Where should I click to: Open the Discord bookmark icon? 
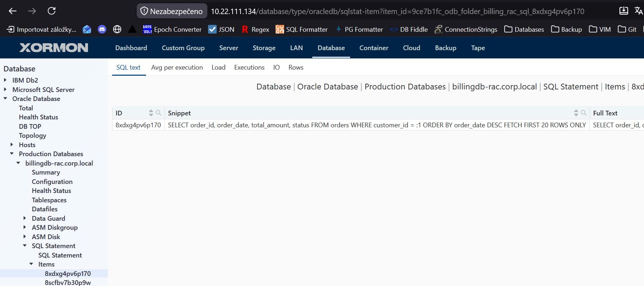click(102, 29)
